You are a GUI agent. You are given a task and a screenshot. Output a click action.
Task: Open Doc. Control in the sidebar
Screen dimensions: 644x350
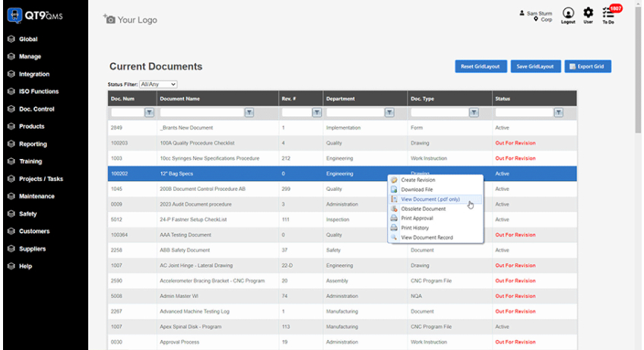tap(36, 109)
